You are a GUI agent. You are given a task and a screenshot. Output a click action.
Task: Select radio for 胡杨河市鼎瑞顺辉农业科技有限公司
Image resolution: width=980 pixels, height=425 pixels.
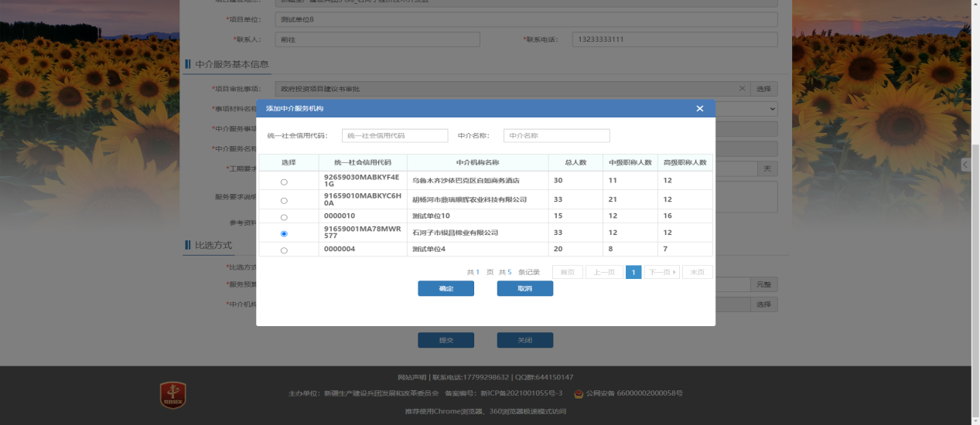click(x=284, y=200)
